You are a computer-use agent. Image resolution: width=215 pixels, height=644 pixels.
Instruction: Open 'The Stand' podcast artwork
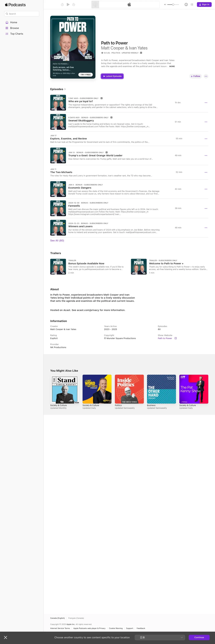(65, 389)
